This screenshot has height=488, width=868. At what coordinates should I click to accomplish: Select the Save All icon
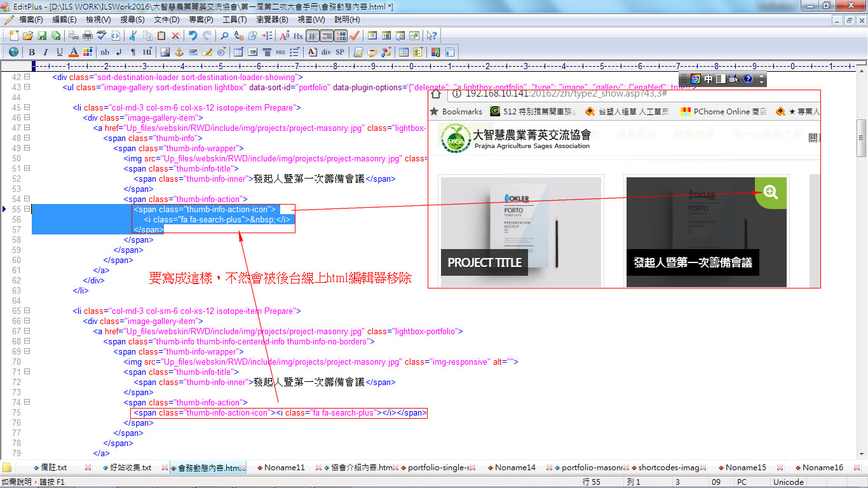55,36
